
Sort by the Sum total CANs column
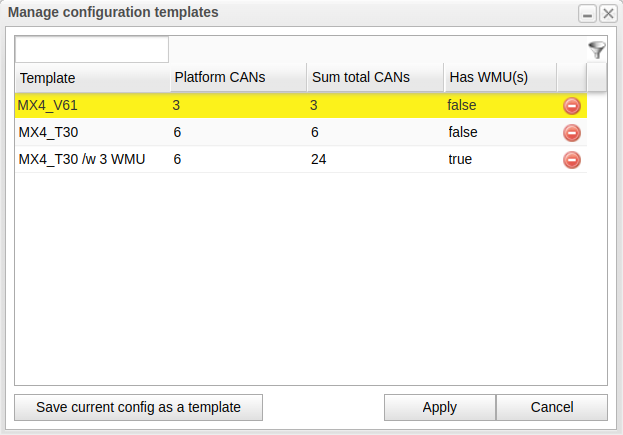point(374,78)
